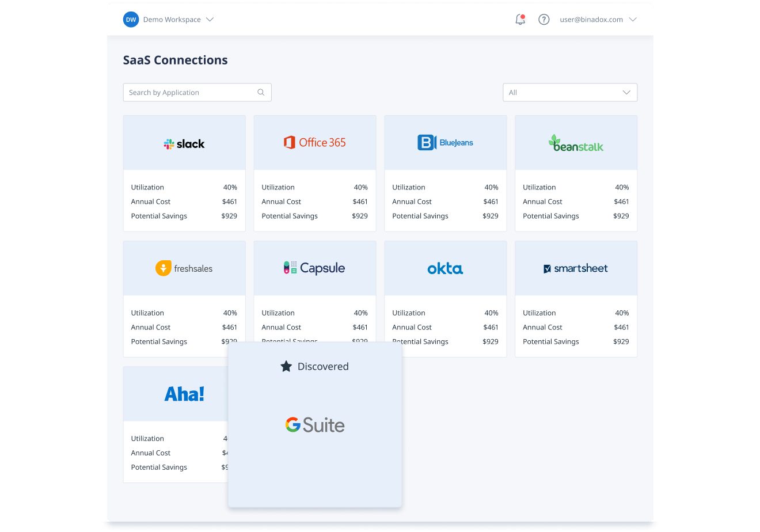Click Beanstalk Utilization row
The width and height of the screenshot is (760, 532).
(x=576, y=187)
